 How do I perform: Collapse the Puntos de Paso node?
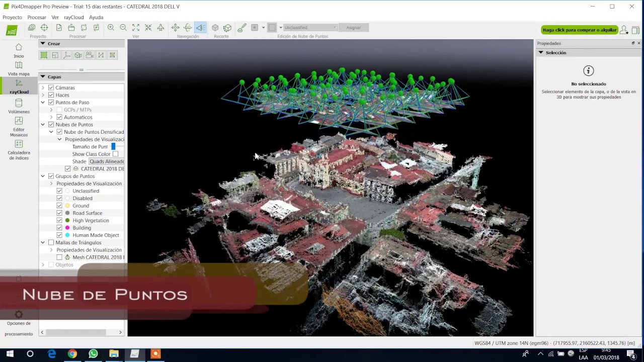[43, 103]
